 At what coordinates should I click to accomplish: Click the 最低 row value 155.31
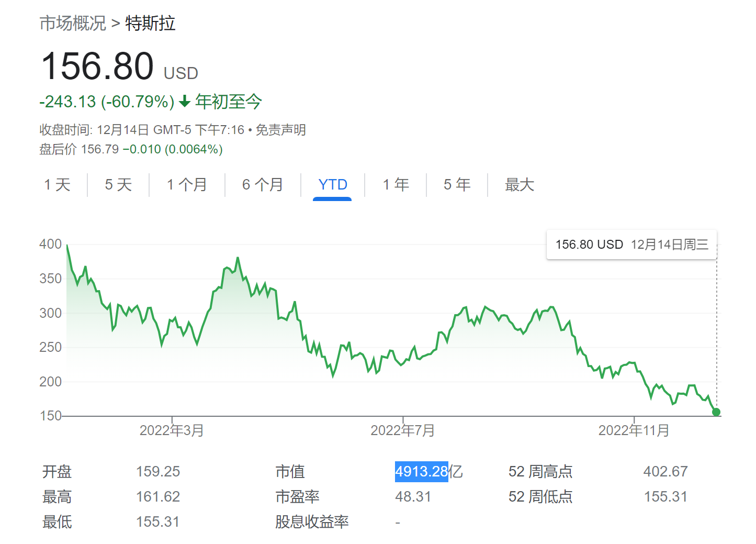click(158, 522)
